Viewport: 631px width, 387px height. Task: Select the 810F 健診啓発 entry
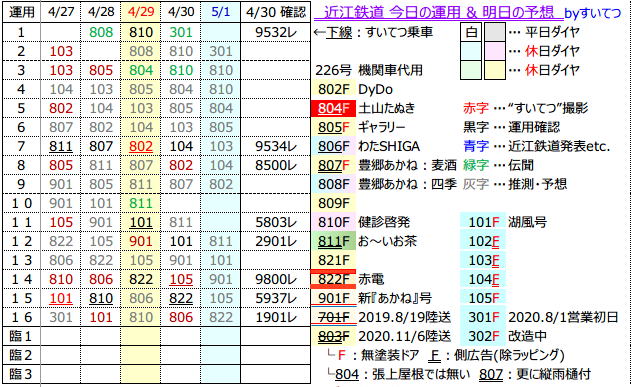coord(361,222)
